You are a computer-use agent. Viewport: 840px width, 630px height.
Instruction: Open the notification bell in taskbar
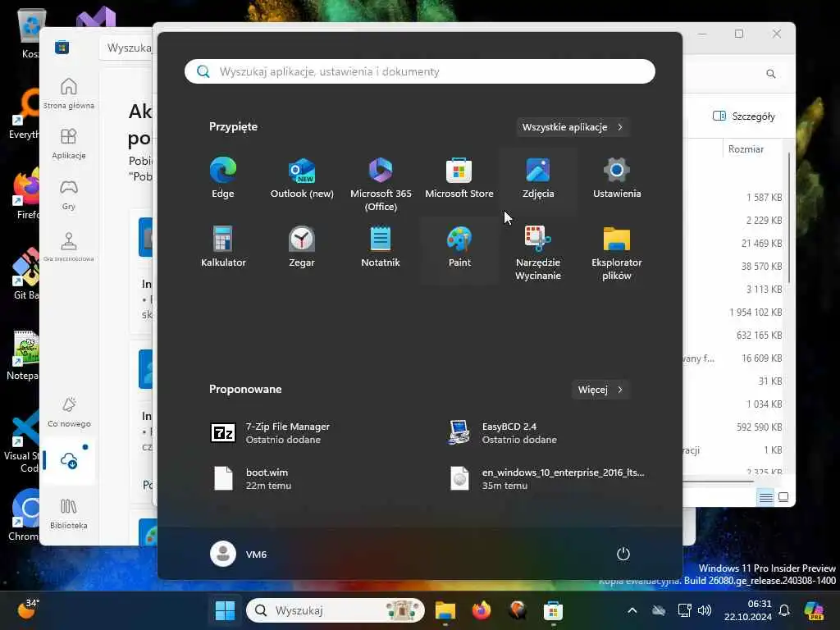pyautogui.click(x=784, y=610)
